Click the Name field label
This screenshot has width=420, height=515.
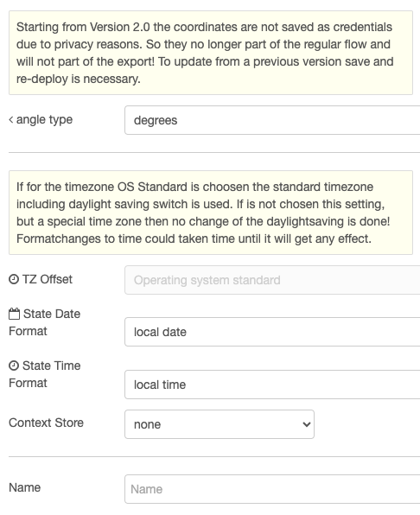(x=24, y=487)
